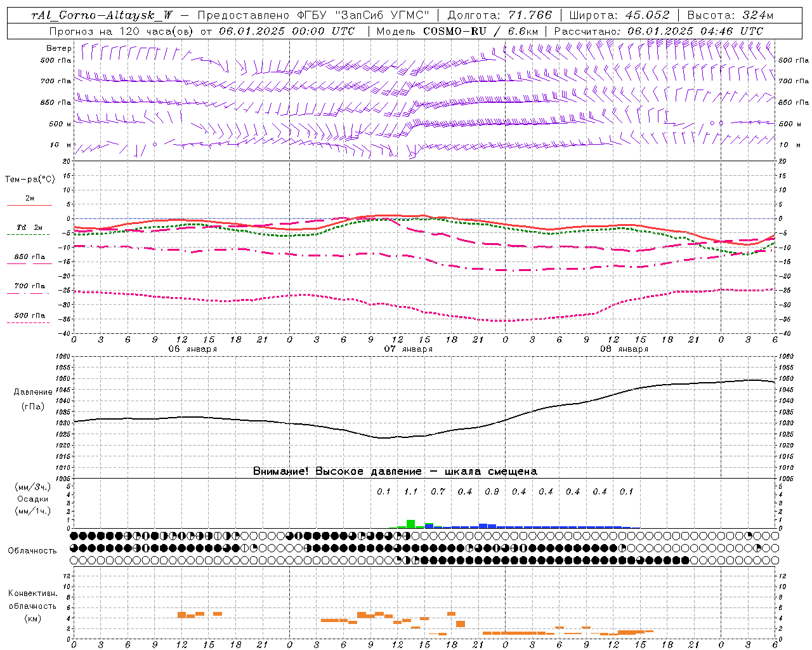Click the "Рассчитано: 06.01.2025 04:46 UTC" timestamp
812x650 pixels.
click(x=658, y=31)
